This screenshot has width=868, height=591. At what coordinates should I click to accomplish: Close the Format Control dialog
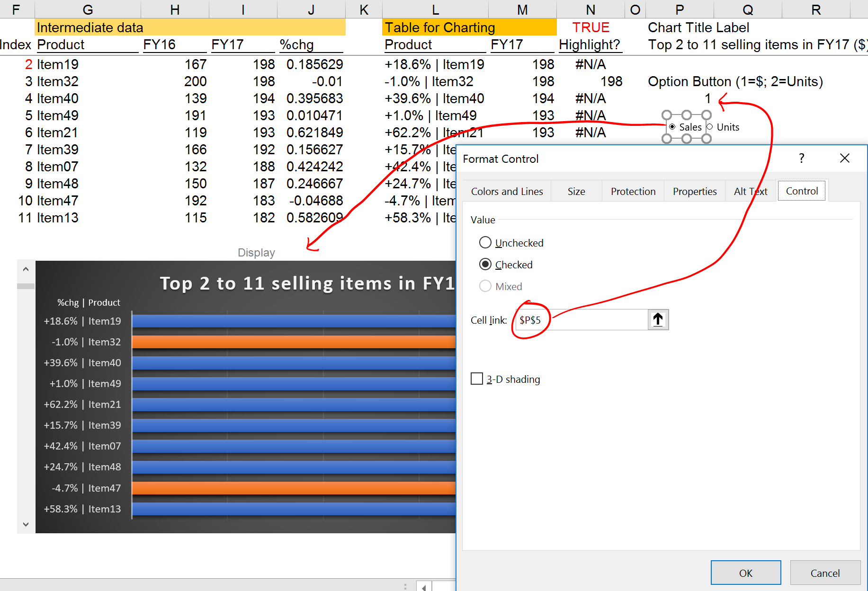844,159
